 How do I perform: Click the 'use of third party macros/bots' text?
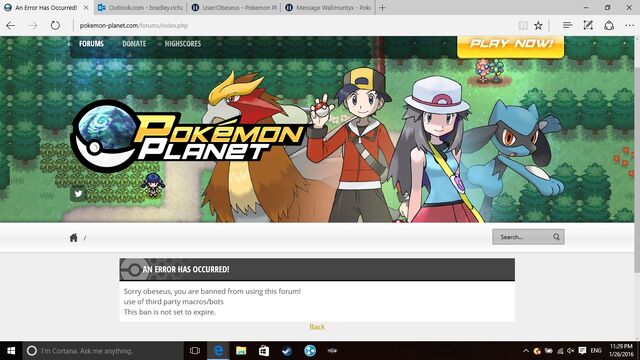(173, 302)
